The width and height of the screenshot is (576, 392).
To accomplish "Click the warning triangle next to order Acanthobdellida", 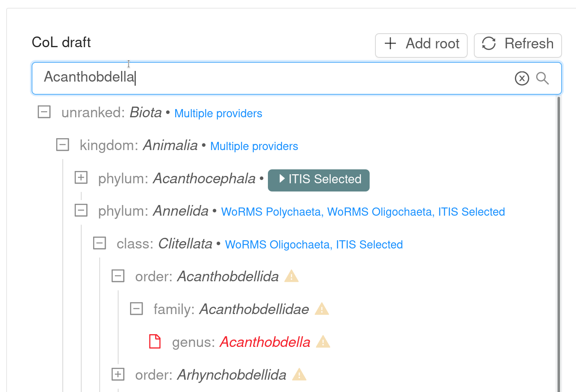I will pos(292,276).
